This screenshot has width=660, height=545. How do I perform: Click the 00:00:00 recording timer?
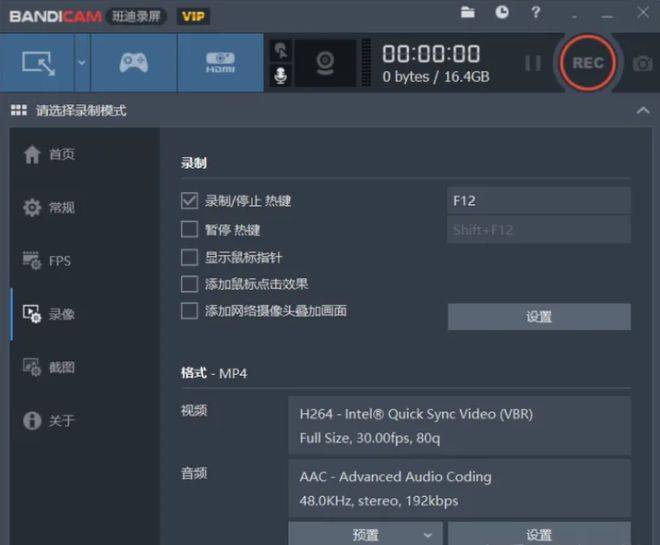click(x=431, y=54)
